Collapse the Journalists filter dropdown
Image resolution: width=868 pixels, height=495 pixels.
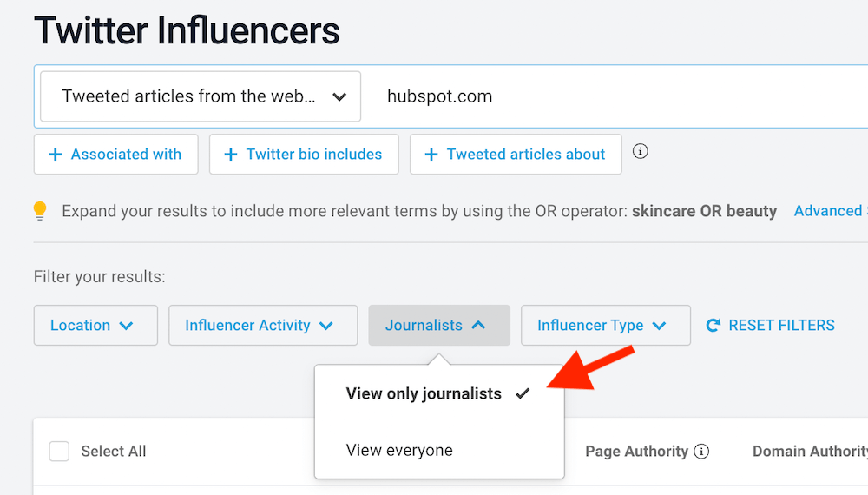(438, 326)
